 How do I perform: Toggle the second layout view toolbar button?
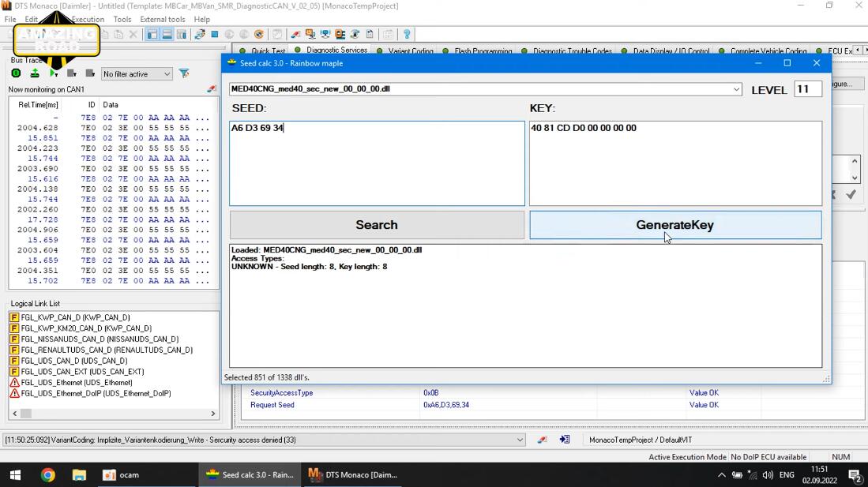click(167, 34)
